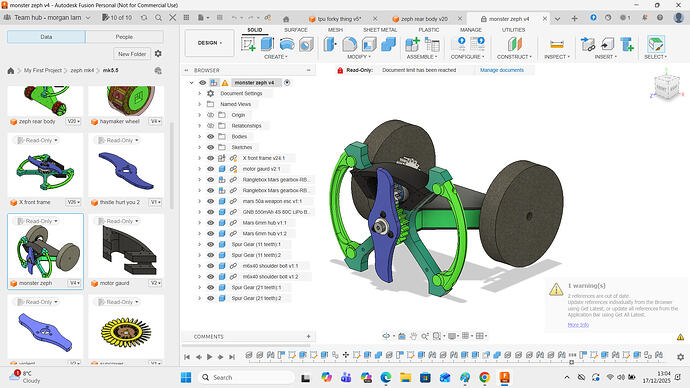The width and height of the screenshot is (690, 388).
Task: Click the More Info warning link
Action: click(x=578, y=325)
